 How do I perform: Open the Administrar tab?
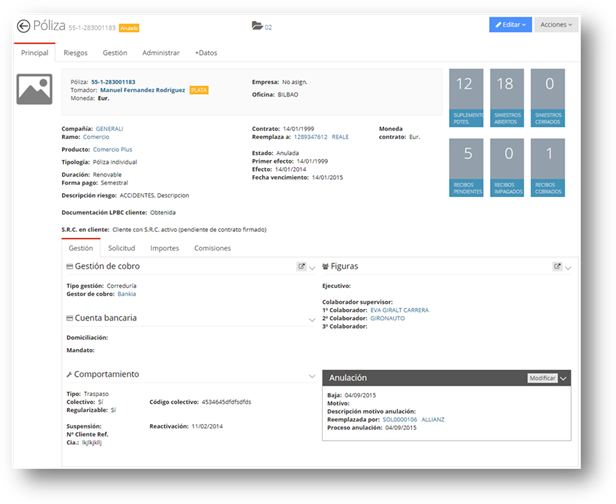(x=161, y=53)
